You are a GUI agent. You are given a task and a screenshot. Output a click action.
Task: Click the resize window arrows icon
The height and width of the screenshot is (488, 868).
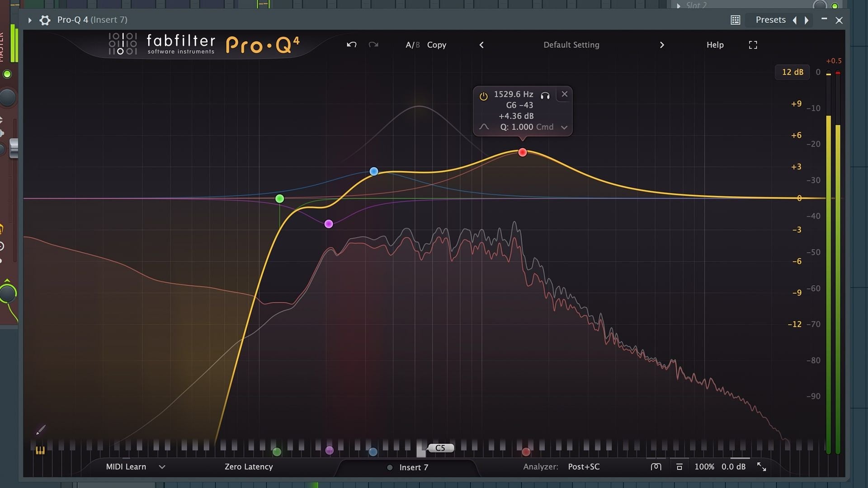pos(761,467)
